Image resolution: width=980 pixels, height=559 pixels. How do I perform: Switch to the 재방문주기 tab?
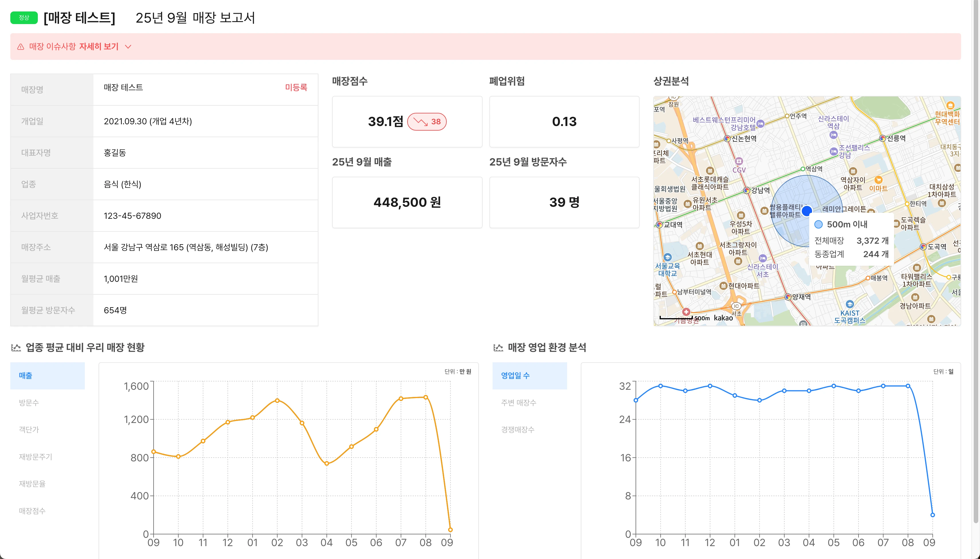[x=35, y=457]
